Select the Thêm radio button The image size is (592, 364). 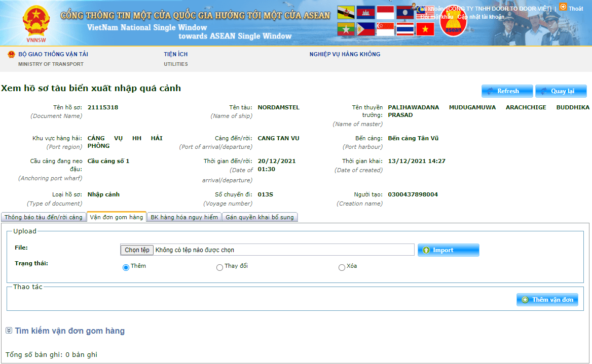(x=126, y=267)
